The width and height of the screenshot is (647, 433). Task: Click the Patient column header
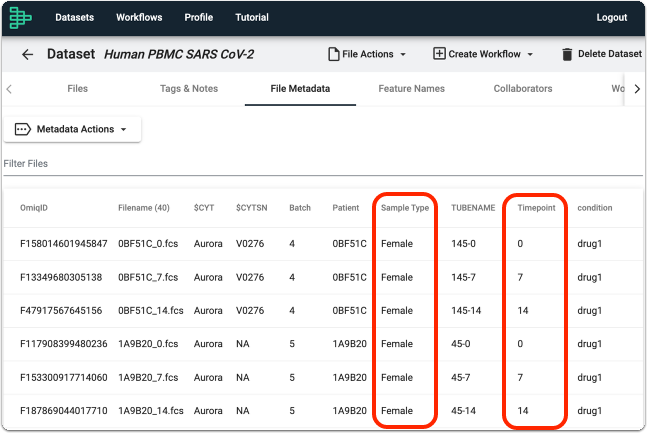click(346, 208)
